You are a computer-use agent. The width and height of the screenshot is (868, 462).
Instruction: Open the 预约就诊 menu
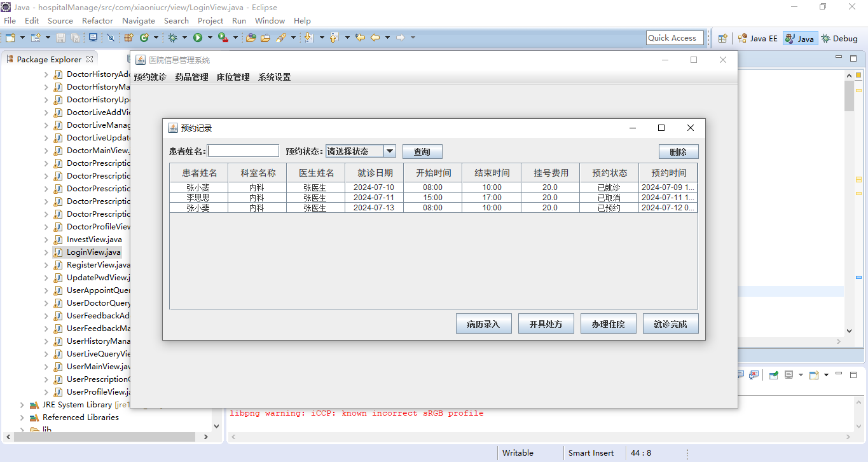point(150,78)
